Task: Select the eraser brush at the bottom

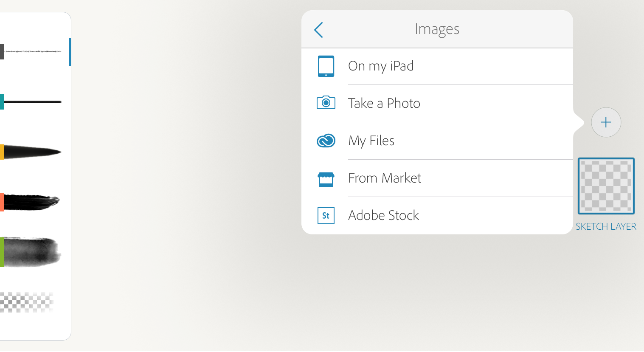Action: click(x=30, y=302)
